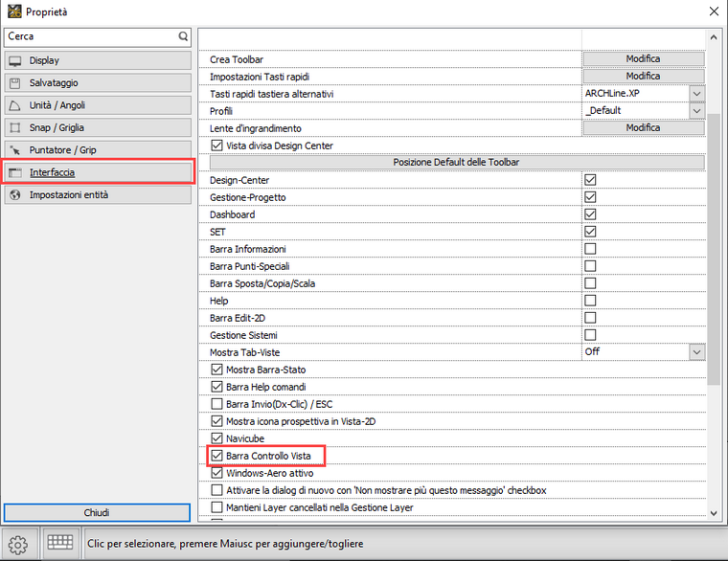Toggle Vista divisa Design Center checkbox
This screenshot has width=728, height=561.
(216, 146)
